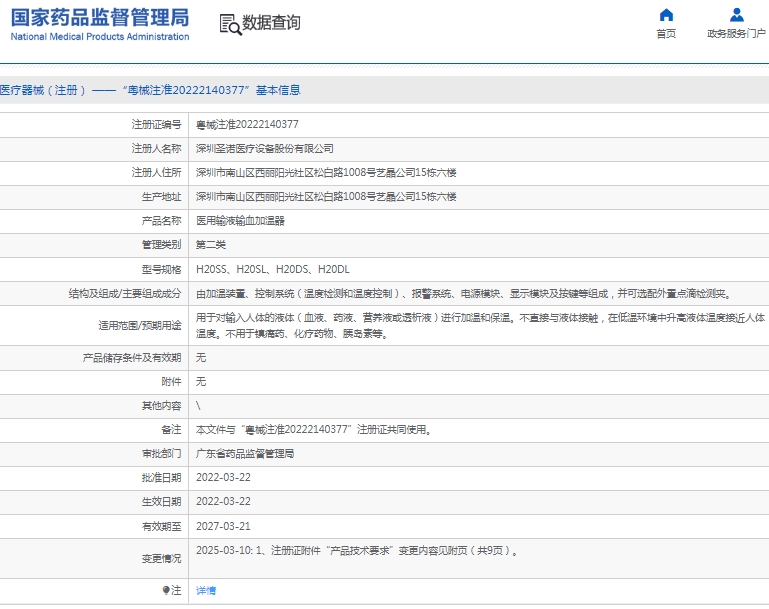Click model spec H20SS、H20SL、H20DS、H20DL
Image resolution: width=769 pixels, height=609 pixels.
(x=273, y=269)
